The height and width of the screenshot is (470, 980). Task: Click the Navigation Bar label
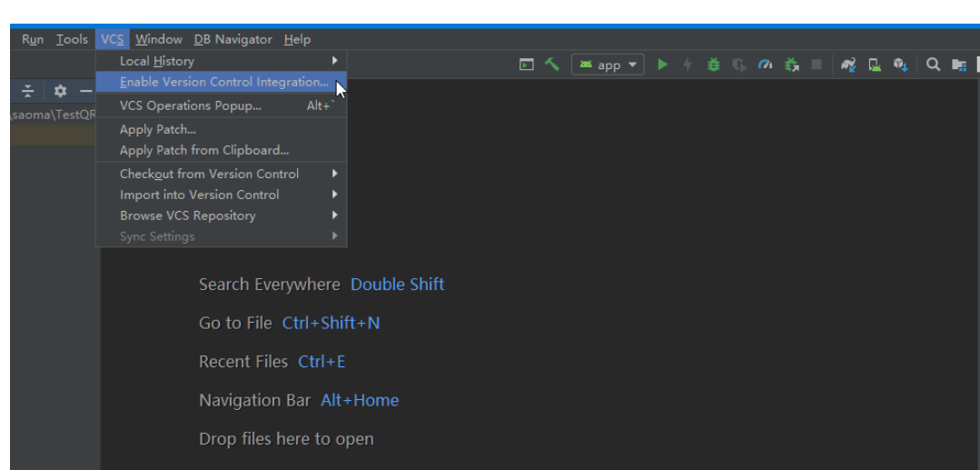(254, 401)
